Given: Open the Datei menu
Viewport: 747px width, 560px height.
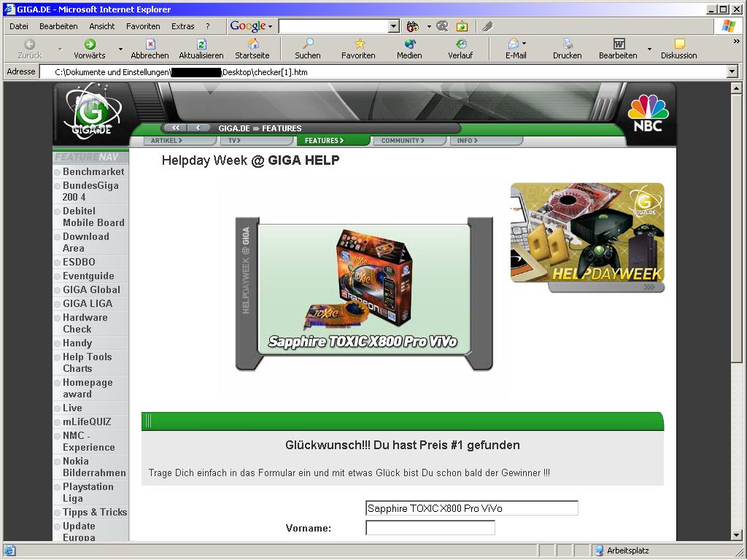Looking at the screenshot, I should pyautogui.click(x=18, y=26).
